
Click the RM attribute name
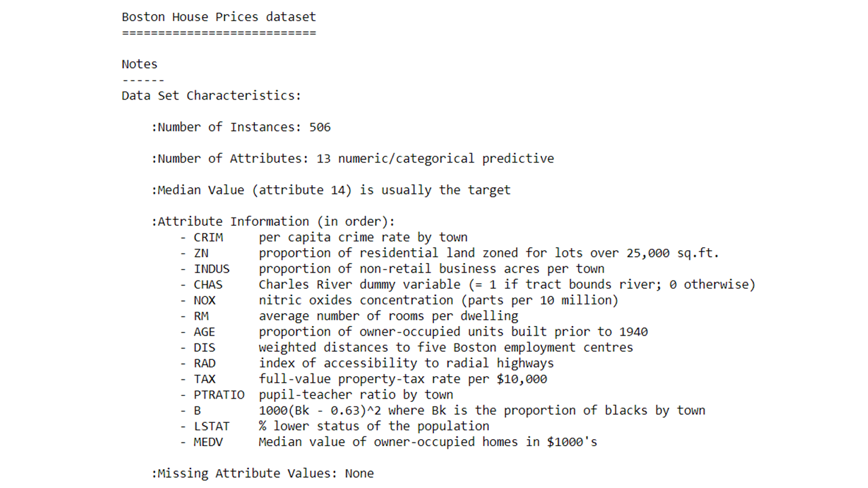point(201,316)
